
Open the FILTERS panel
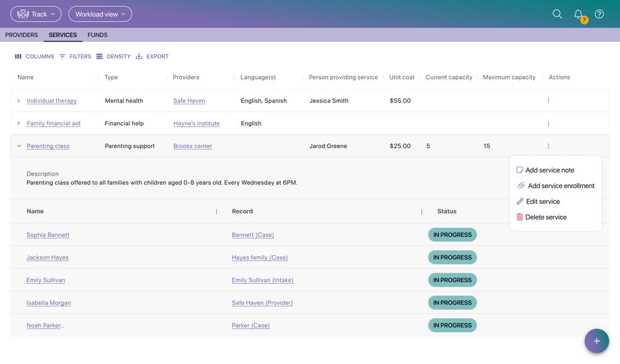(x=75, y=57)
